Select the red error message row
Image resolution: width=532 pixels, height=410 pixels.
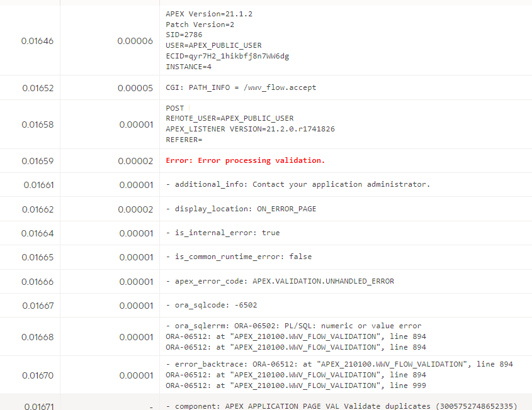coord(246,160)
